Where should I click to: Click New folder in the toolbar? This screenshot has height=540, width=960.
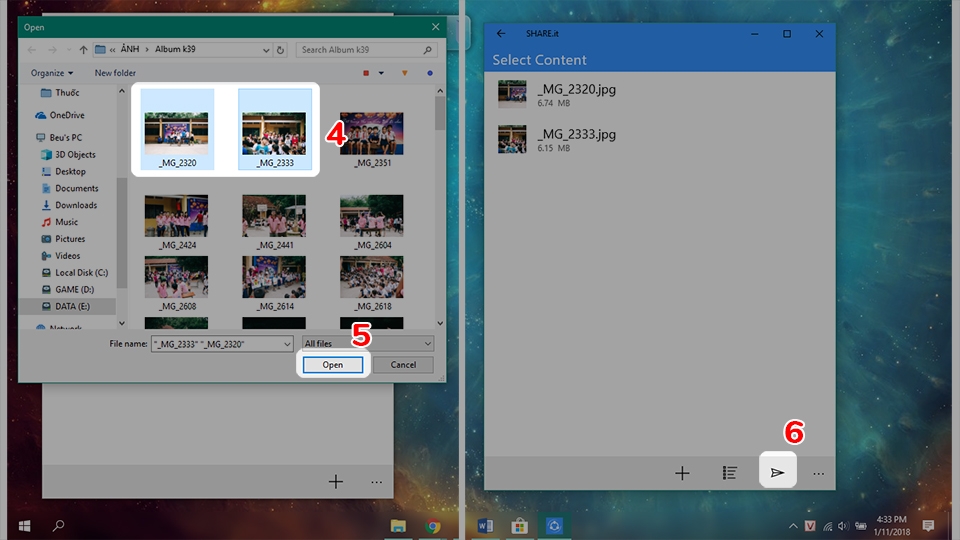[x=115, y=73]
